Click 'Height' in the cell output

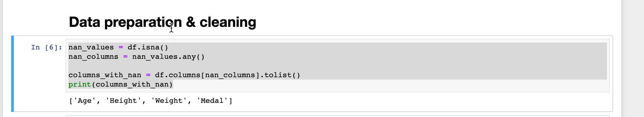(123, 101)
